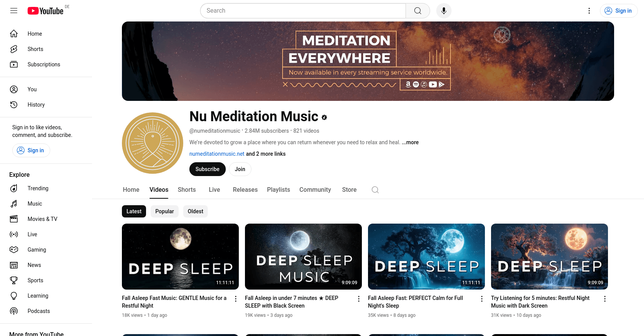Start voice search with microphone icon
Image resolution: width=644 pixels, height=336 pixels.
[444, 11]
